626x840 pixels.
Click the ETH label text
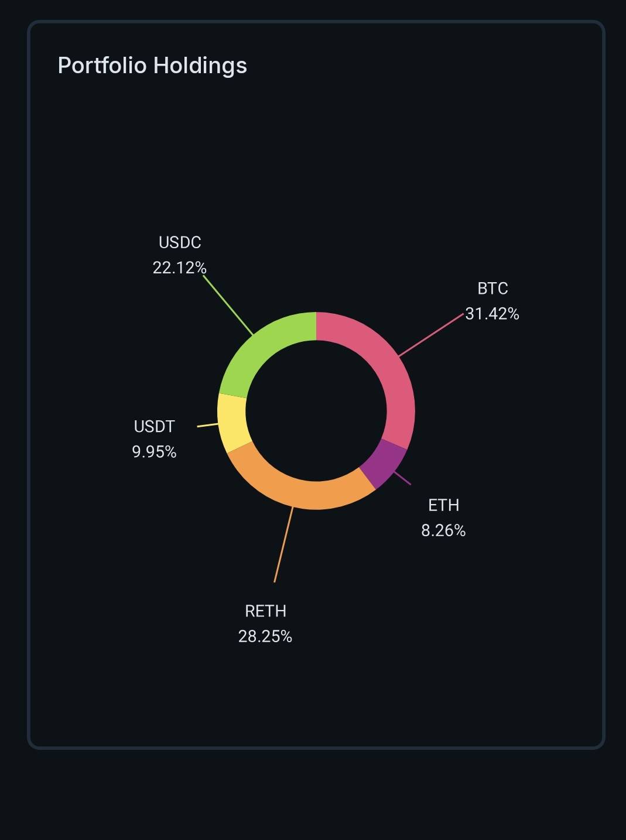point(443,505)
